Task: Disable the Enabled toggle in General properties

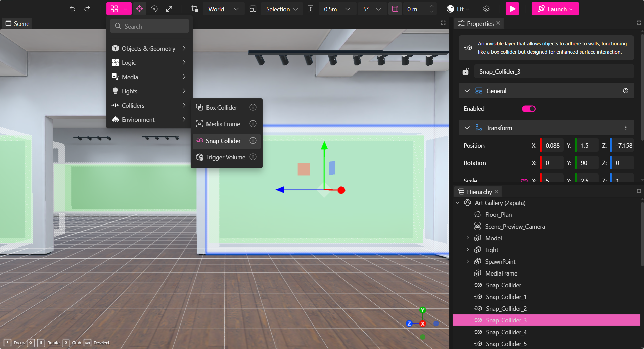Action: coord(529,109)
